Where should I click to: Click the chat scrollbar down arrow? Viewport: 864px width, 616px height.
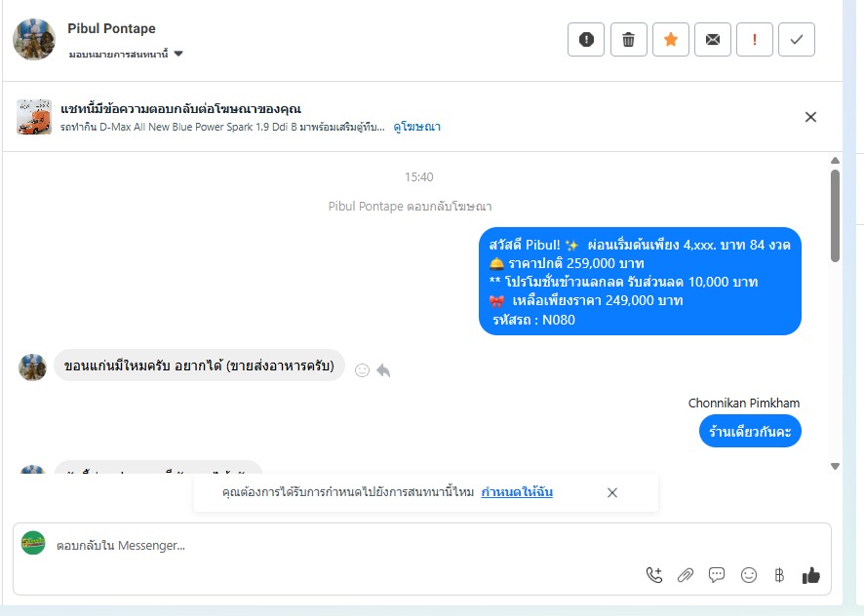(835, 466)
